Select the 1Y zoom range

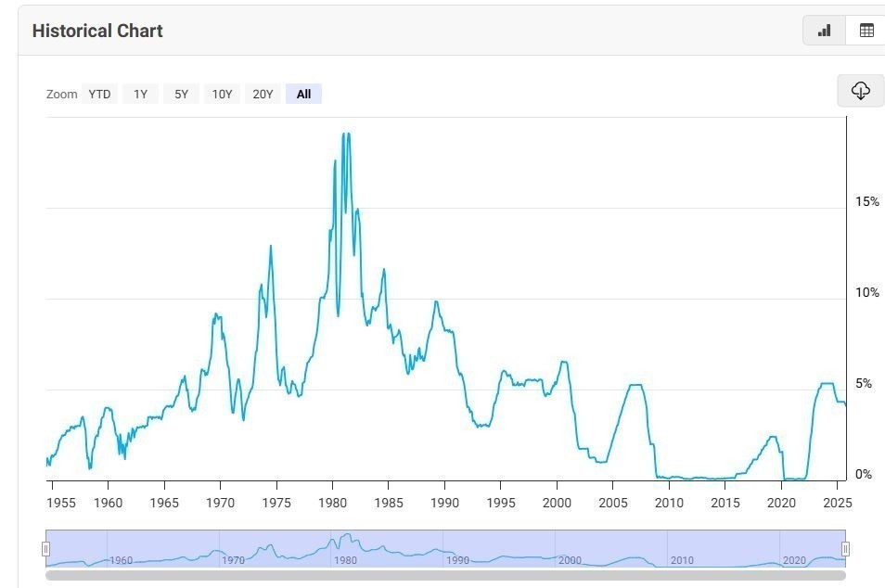click(x=140, y=94)
